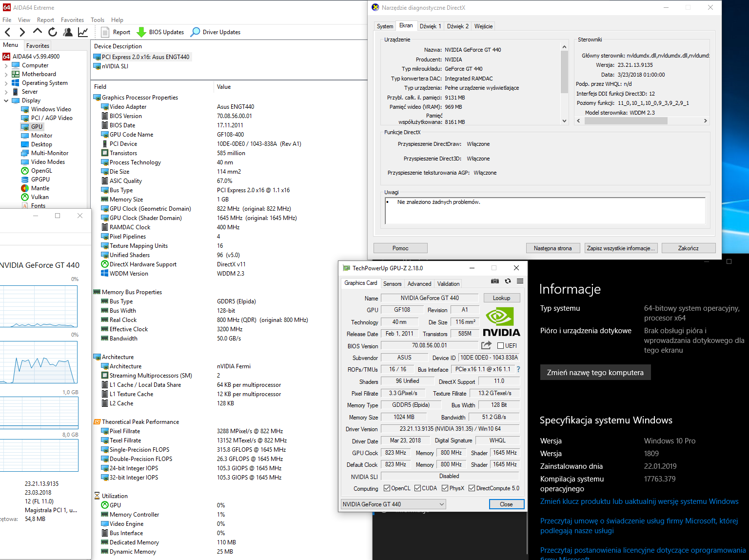Switch to Sensors tab in GPU-Z
The width and height of the screenshot is (749, 560).
tap(392, 284)
